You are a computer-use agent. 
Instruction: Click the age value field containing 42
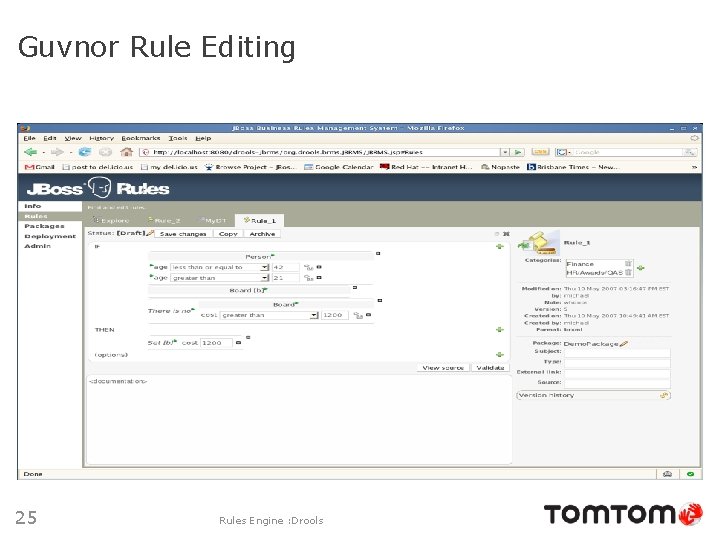pyautogui.click(x=286, y=267)
